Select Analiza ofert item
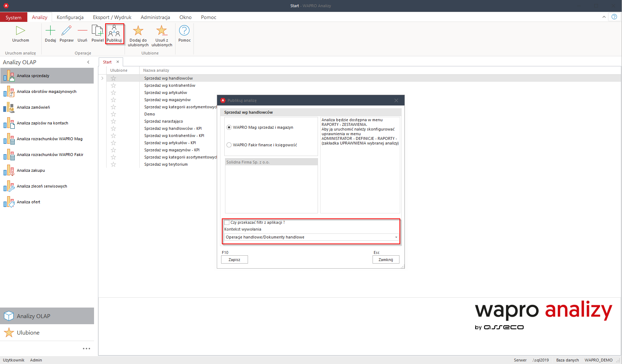The image size is (622, 364). click(47, 202)
